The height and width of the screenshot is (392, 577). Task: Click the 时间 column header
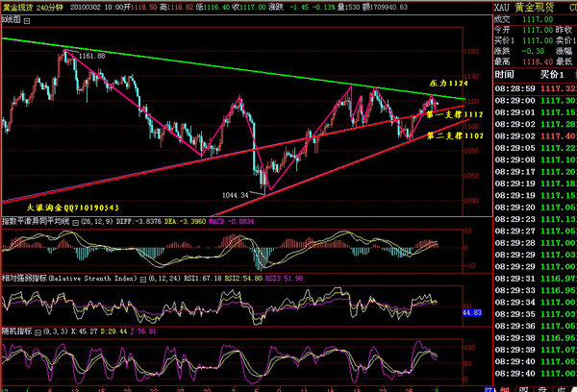click(x=504, y=75)
